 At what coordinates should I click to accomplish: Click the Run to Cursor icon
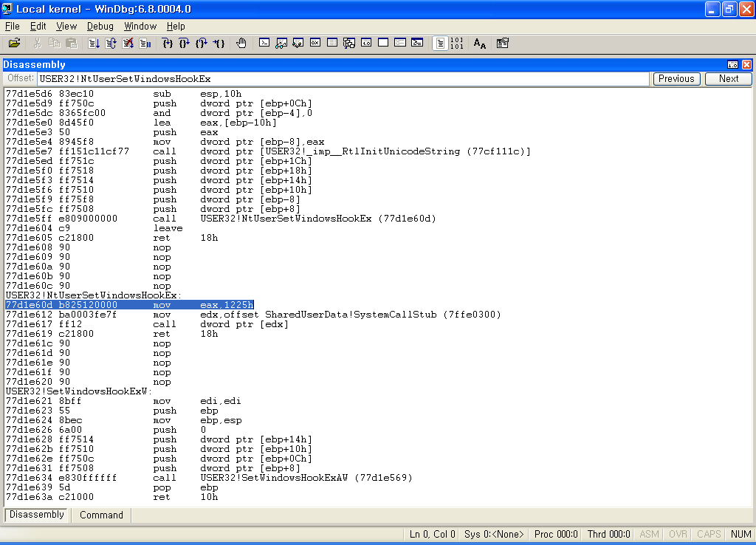pos(219,44)
